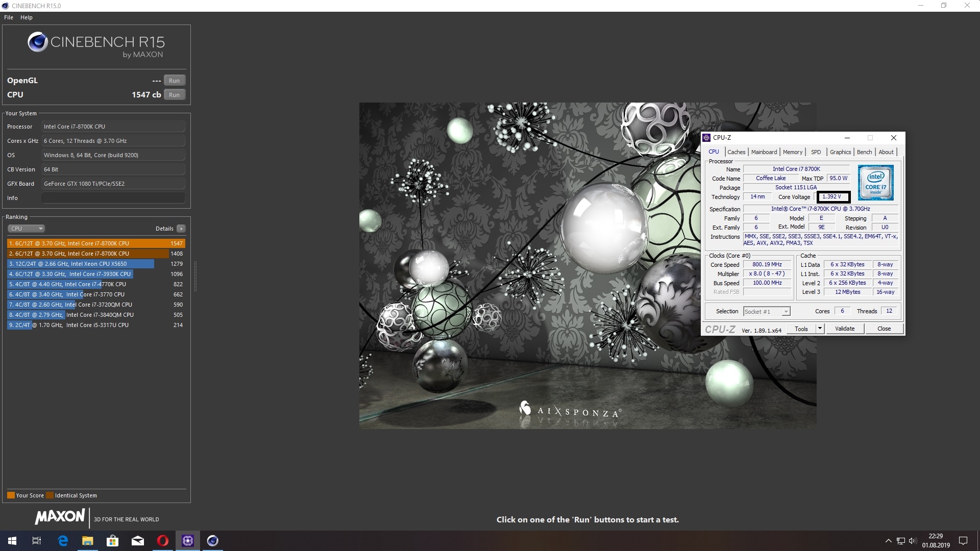Expand ranking Details arrow
980x551 pixels.
tap(181, 229)
